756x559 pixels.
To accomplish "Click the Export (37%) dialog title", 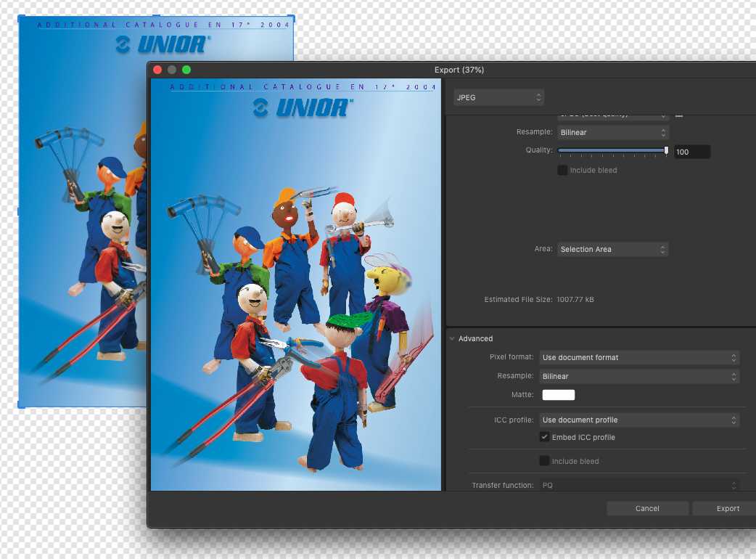I will pyautogui.click(x=459, y=70).
